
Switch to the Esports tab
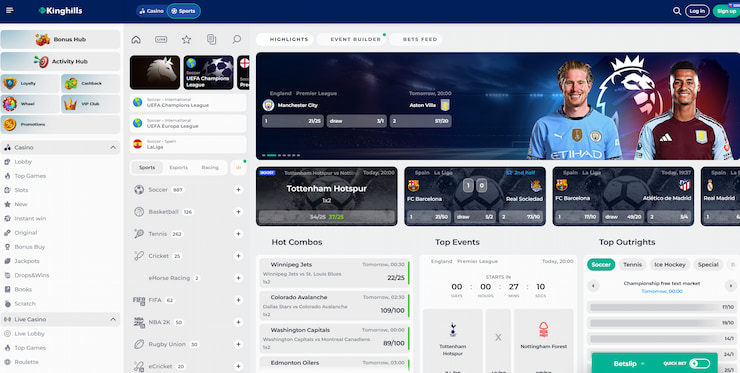[x=178, y=168]
